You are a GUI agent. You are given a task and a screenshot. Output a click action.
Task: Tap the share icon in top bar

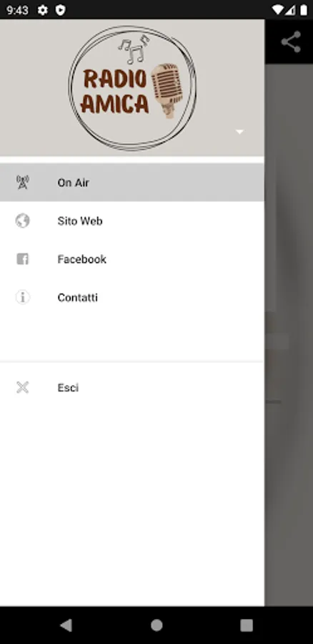pos(291,42)
